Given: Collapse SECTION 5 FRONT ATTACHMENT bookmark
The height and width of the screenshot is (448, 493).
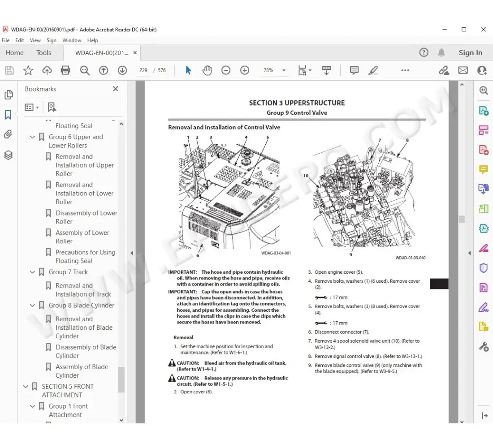Looking at the screenshot, I should click(26, 386).
